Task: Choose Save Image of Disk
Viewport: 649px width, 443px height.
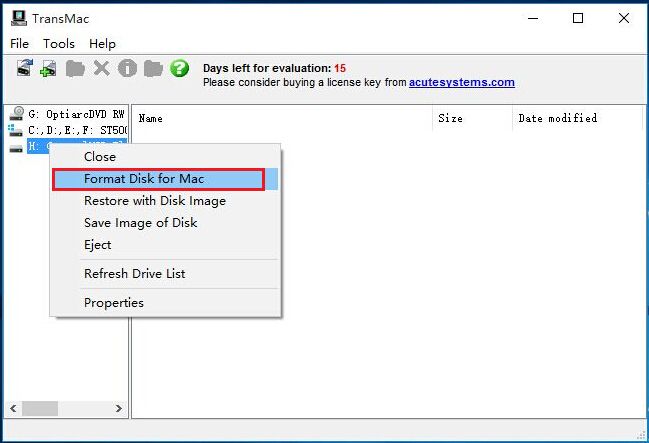Action: (x=165, y=223)
